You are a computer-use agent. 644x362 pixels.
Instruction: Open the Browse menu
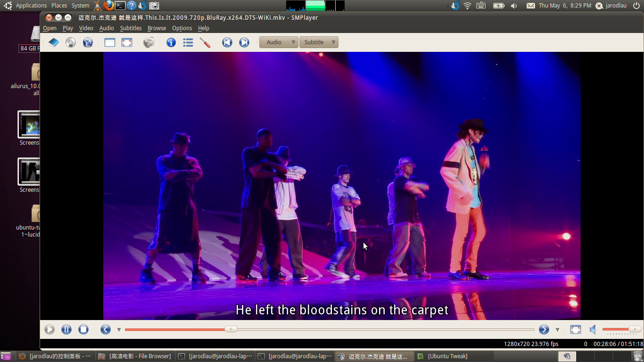[x=157, y=28]
